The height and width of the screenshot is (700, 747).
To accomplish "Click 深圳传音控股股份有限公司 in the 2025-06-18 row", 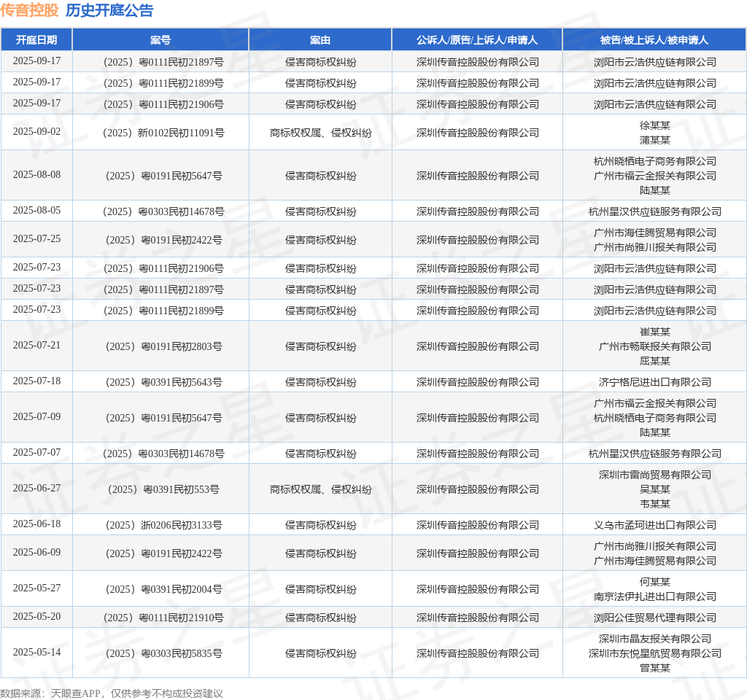I will coord(477,525).
